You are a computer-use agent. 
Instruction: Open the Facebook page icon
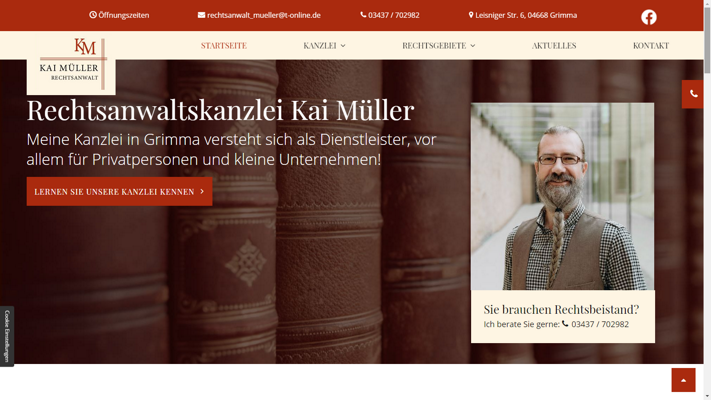648,17
